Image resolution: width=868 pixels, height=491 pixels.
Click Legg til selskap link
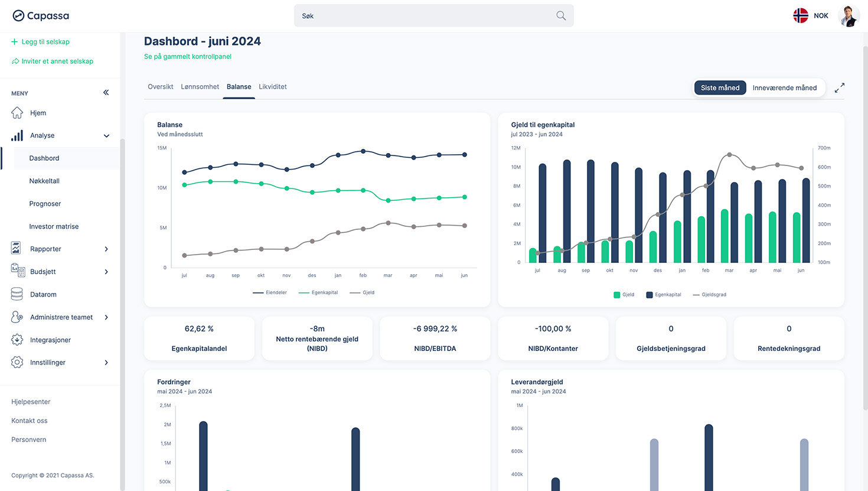coord(45,42)
